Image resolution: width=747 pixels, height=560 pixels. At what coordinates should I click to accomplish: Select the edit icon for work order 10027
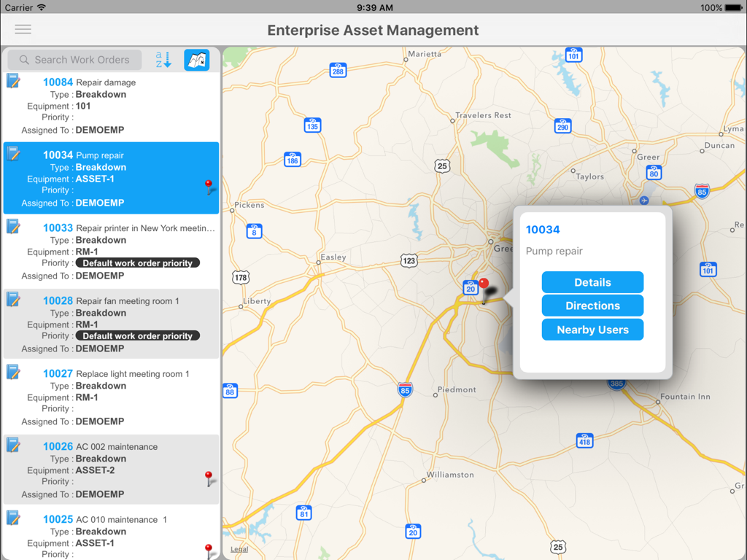point(13,372)
